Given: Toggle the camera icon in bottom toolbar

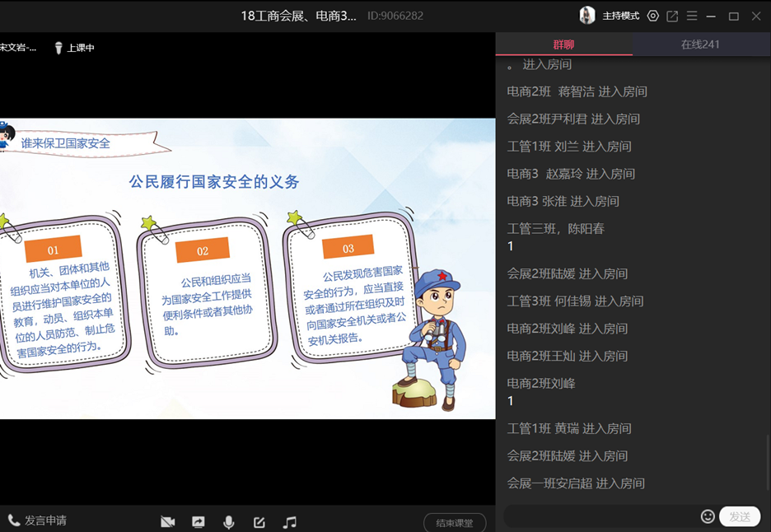Looking at the screenshot, I should pos(168,522).
